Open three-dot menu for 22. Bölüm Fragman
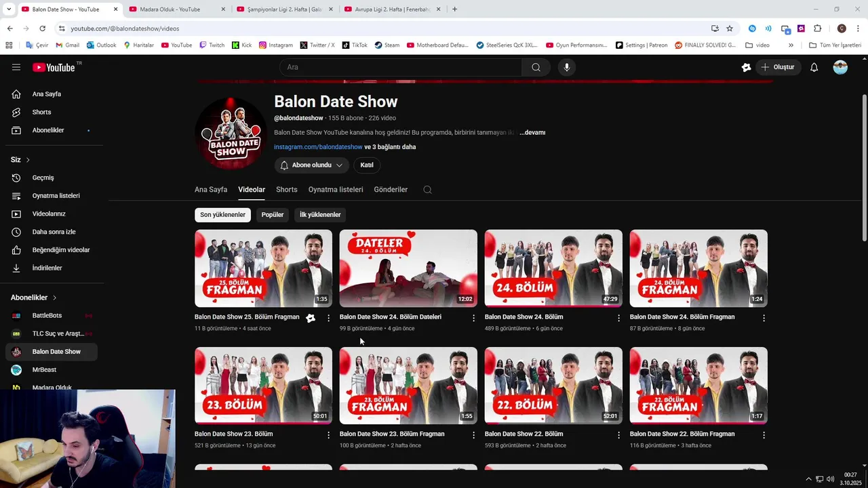This screenshot has width=868, height=488. (x=764, y=435)
